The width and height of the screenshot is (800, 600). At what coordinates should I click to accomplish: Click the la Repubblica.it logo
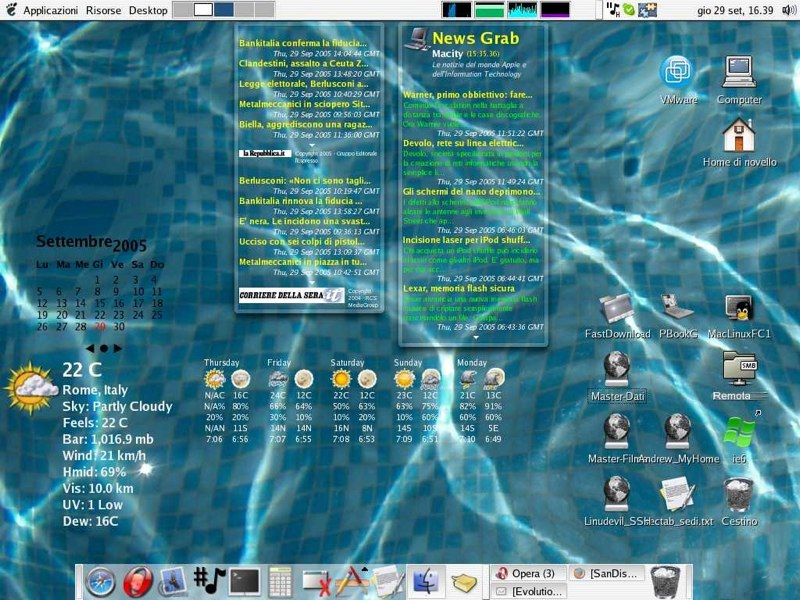tap(265, 154)
